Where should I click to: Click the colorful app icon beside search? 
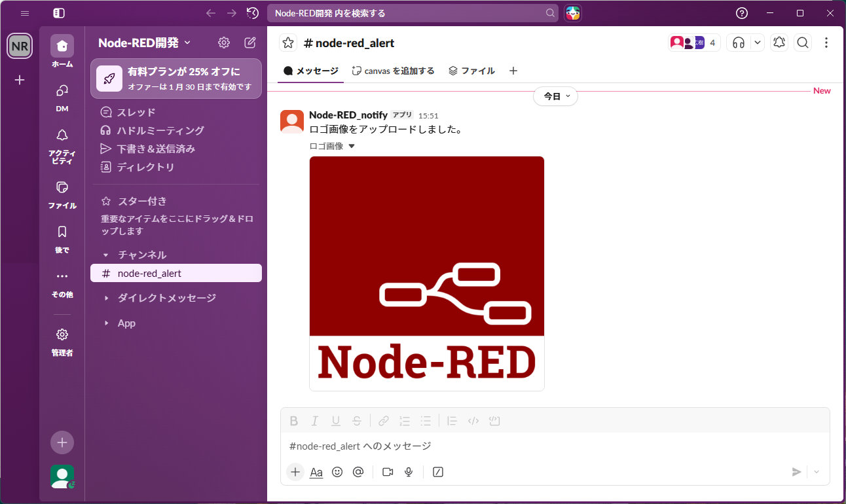tap(573, 13)
